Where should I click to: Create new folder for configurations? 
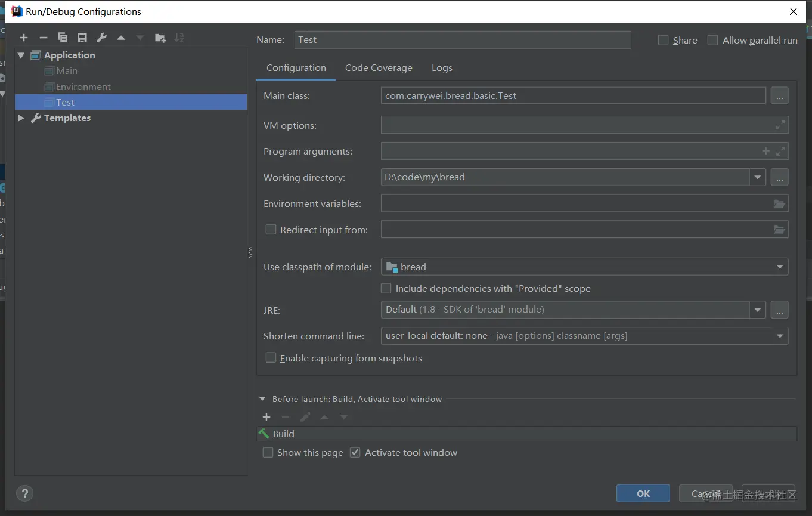click(x=160, y=38)
